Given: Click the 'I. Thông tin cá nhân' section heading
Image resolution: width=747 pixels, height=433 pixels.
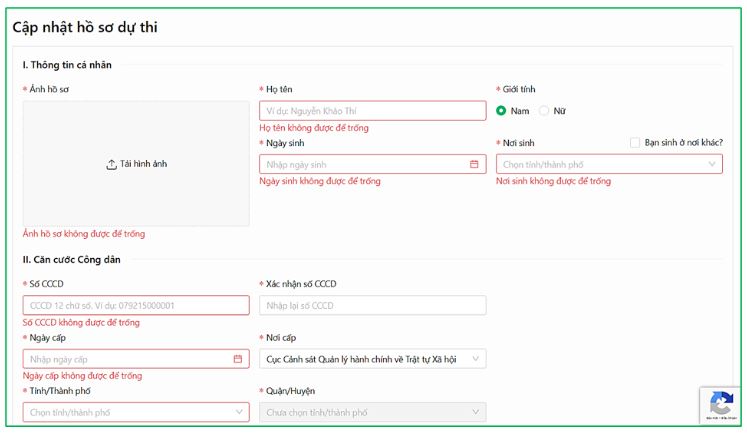Looking at the screenshot, I should point(67,65).
